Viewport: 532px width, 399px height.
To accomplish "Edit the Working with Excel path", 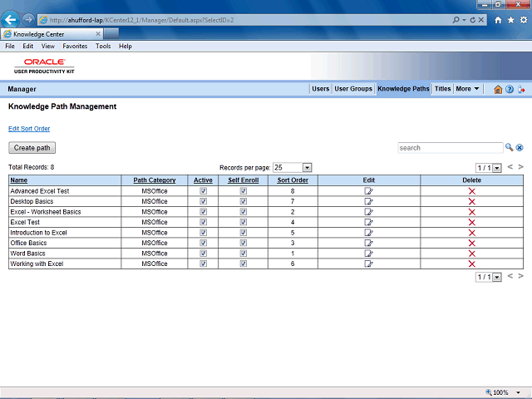I will pyautogui.click(x=369, y=264).
